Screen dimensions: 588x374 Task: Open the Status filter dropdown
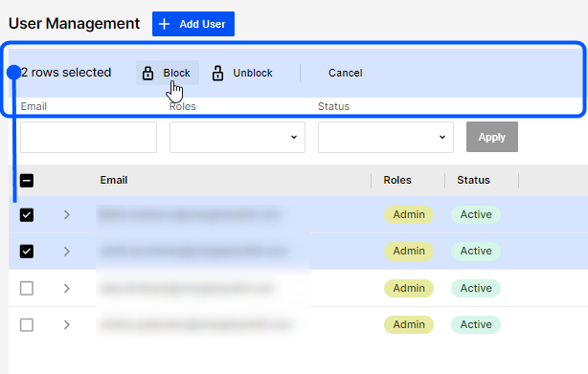click(386, 137)
